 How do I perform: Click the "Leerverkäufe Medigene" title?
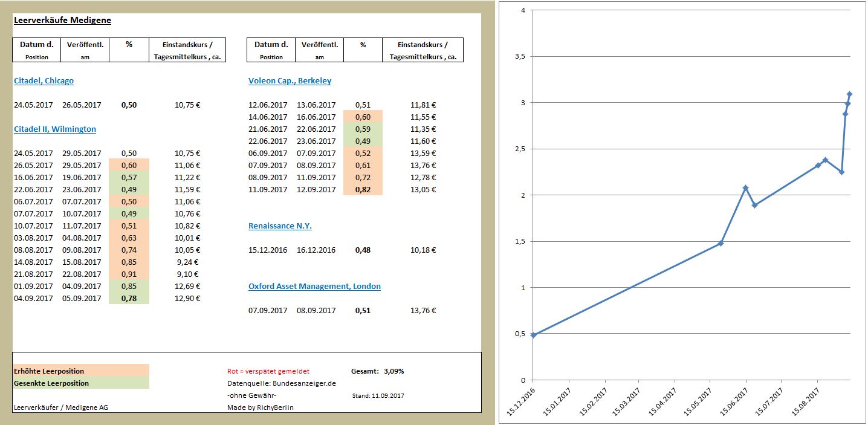point(62,19)
